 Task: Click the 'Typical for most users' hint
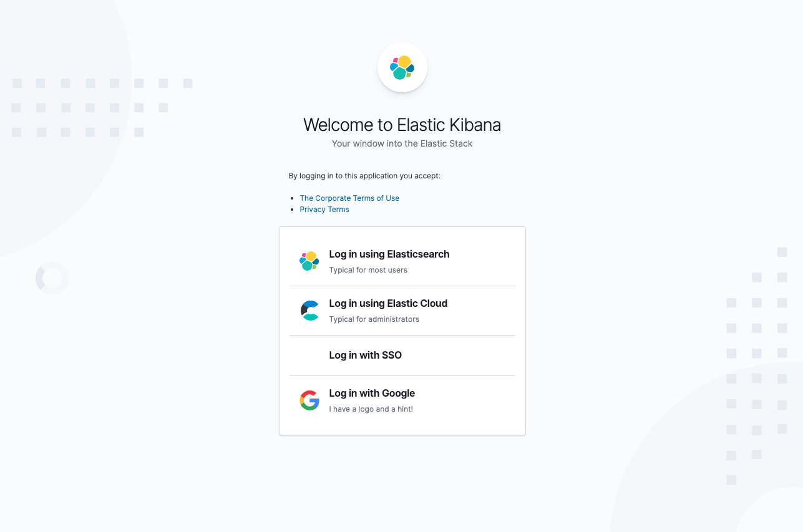(x=368, y=270)
